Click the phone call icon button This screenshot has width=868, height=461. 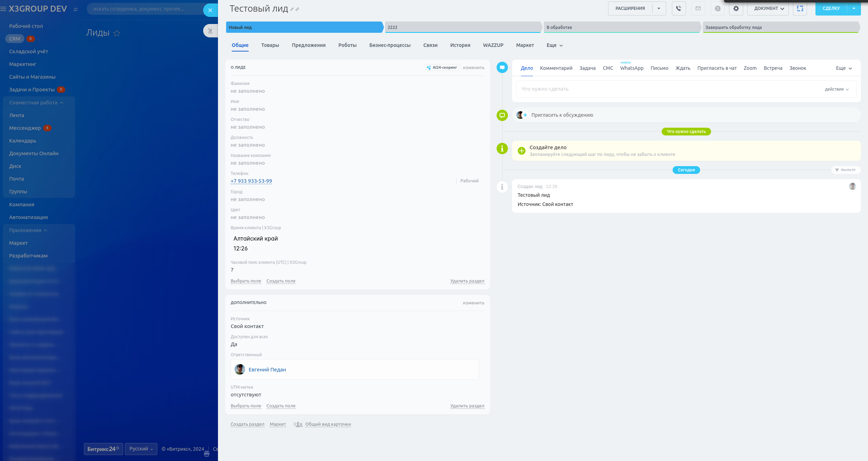pos(679,8)
